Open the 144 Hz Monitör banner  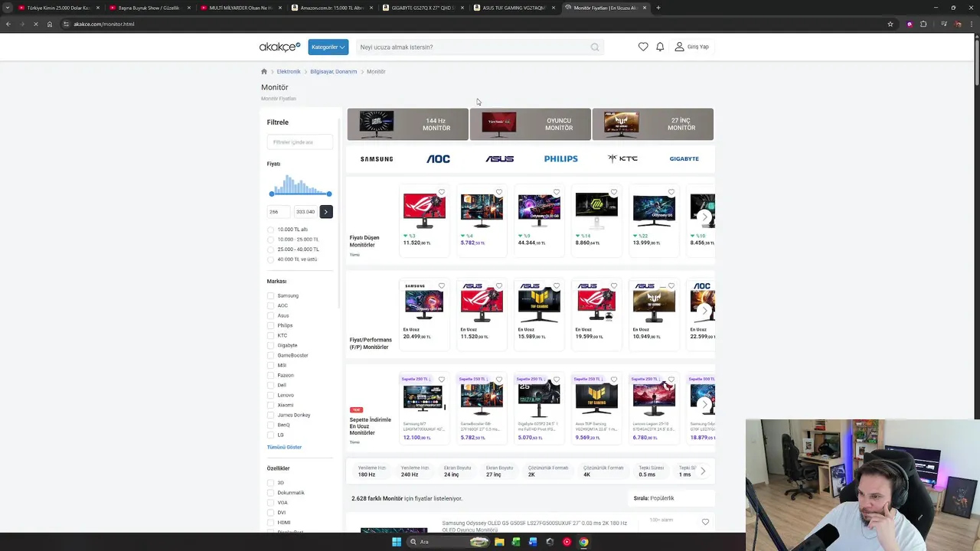pos(408,124)
